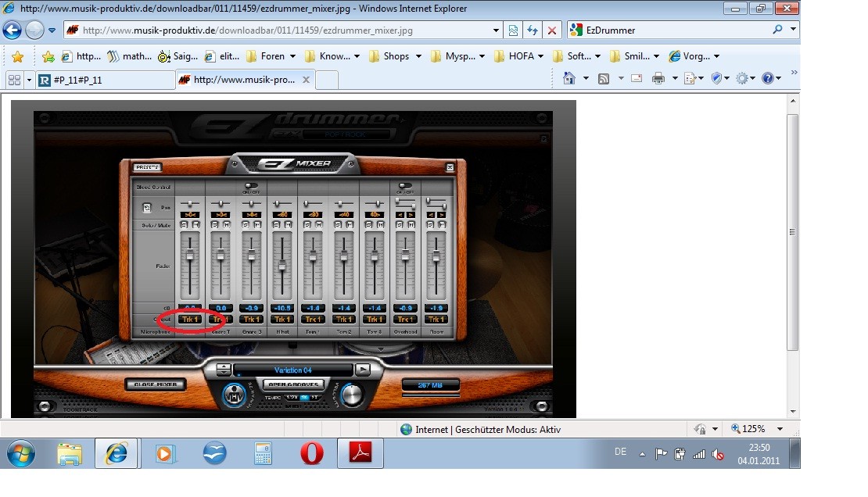
Task: Close the EZ Mixer with its X
Action: (450, 167)
